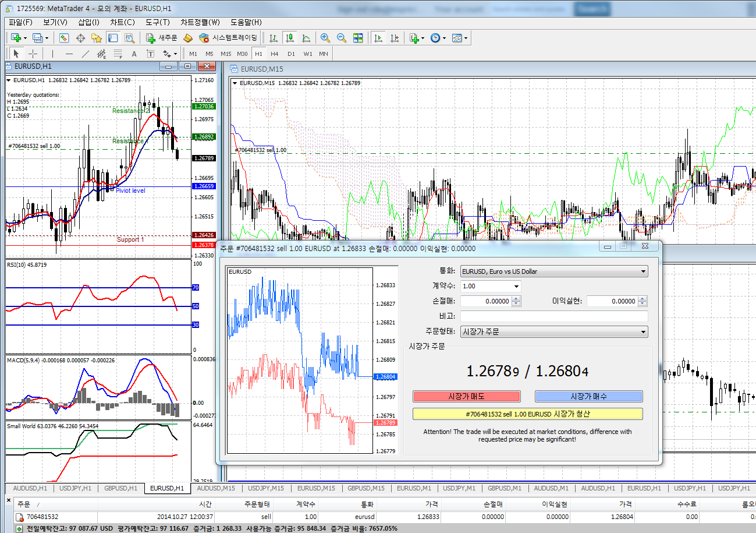This screenshot has height=533, width=756.
Task: Click the 비고 comment field
Action: tap(553, 316)
